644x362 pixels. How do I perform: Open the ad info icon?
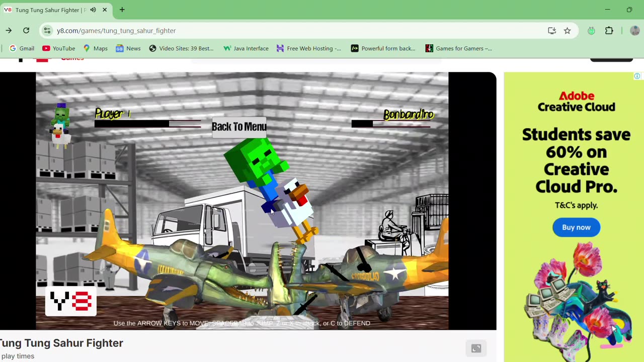(637, 76)
